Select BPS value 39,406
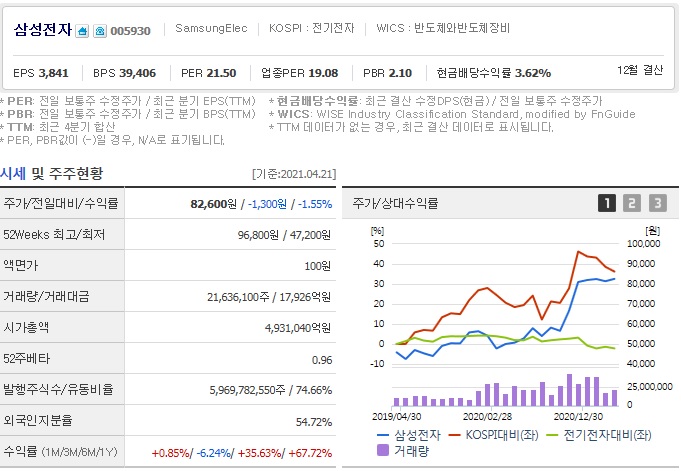 tap(136, 73)
